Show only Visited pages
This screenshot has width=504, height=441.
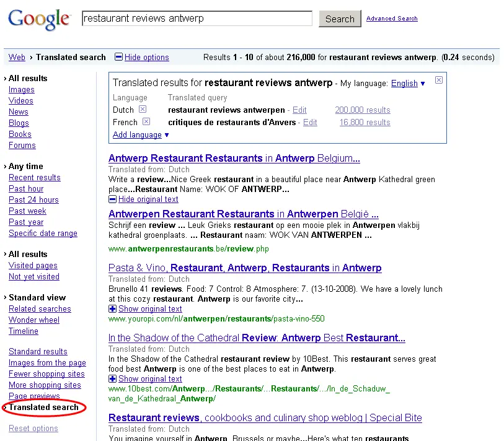coord(33,265)
